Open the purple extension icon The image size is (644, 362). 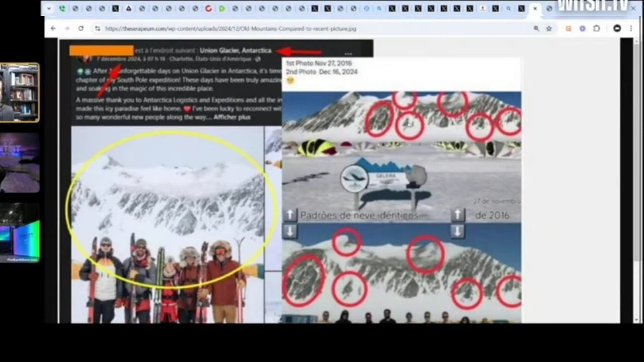click(583, 29)
